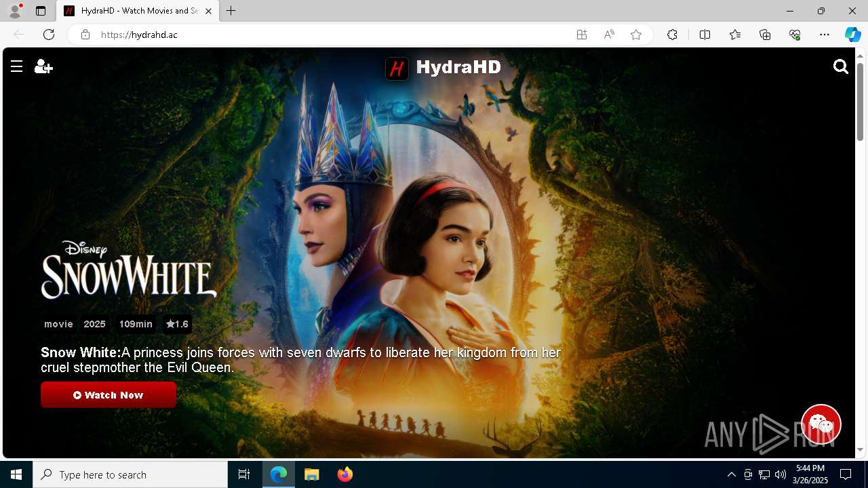This screenshot has height=488, width=868.
Task: Open the notification center icon
Action: pyautogui.click(x=846, y=474)
